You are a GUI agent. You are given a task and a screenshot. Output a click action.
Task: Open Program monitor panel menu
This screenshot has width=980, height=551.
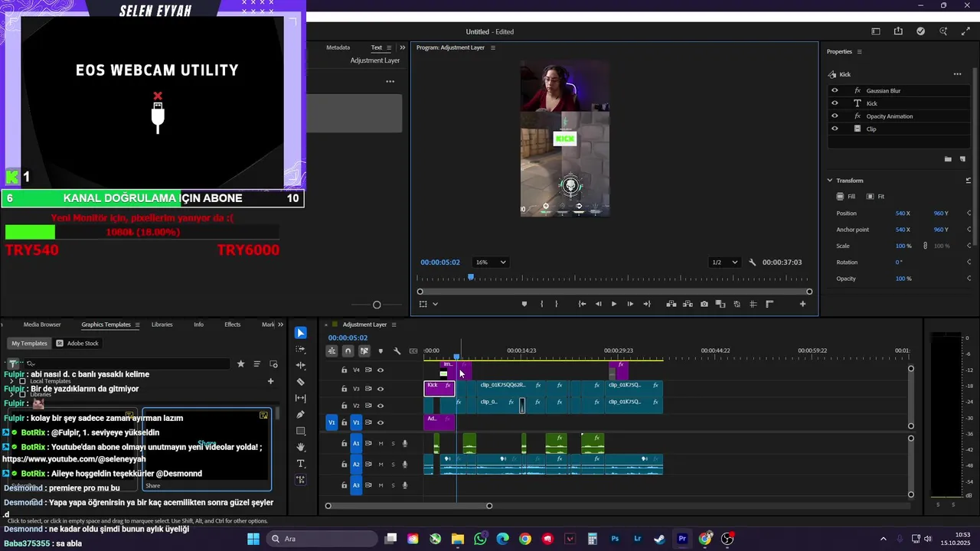click(492, 47)
